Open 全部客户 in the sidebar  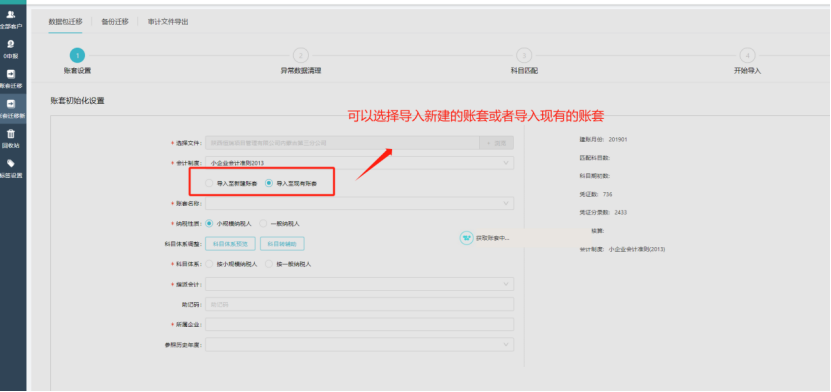11,19
